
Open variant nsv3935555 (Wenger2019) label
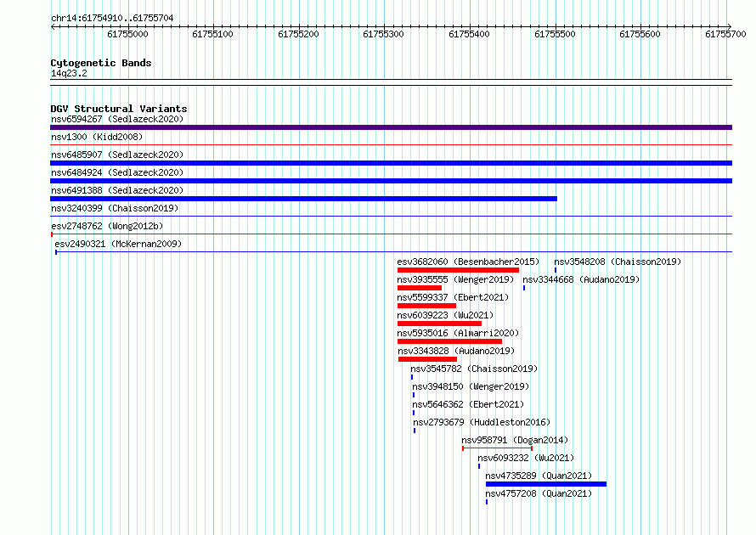(x=455, y=279)
